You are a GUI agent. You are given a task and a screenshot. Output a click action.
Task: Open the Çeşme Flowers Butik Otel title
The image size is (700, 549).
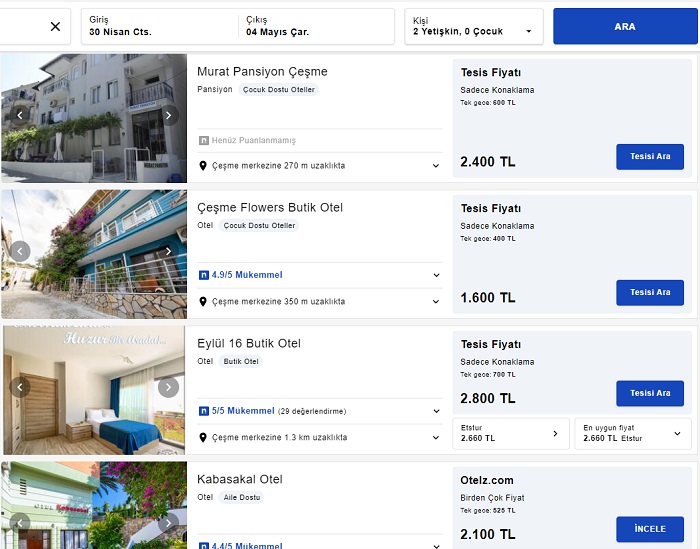tap(270, 208)
